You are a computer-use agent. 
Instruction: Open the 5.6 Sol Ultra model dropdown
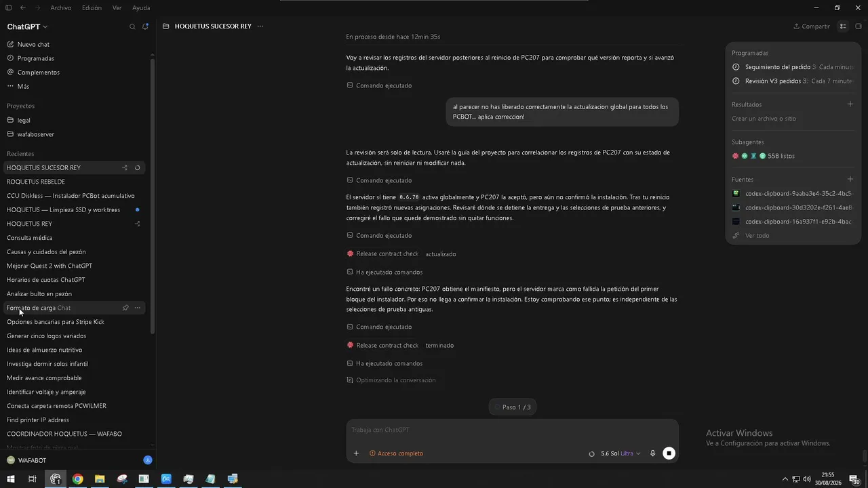pyautogui.click(x=620, y=453)
